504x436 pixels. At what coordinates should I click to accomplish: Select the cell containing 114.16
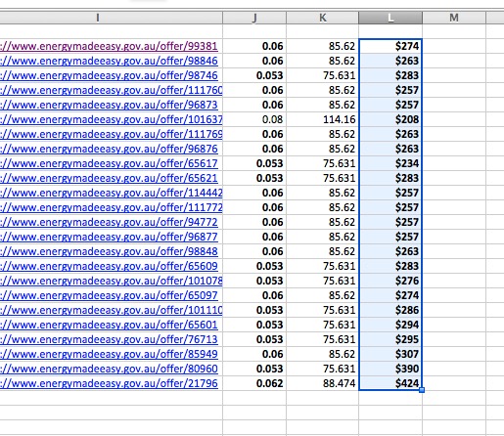coord(323,119)
